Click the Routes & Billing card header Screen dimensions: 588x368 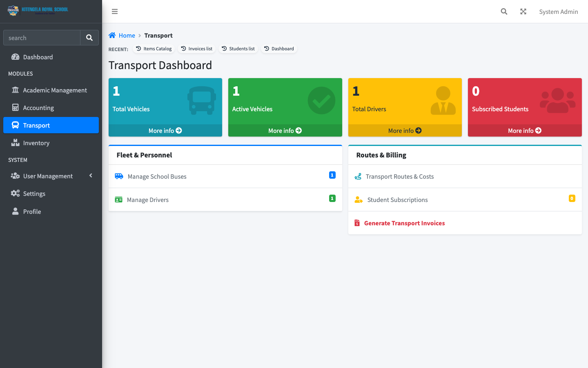pos(465,155)
